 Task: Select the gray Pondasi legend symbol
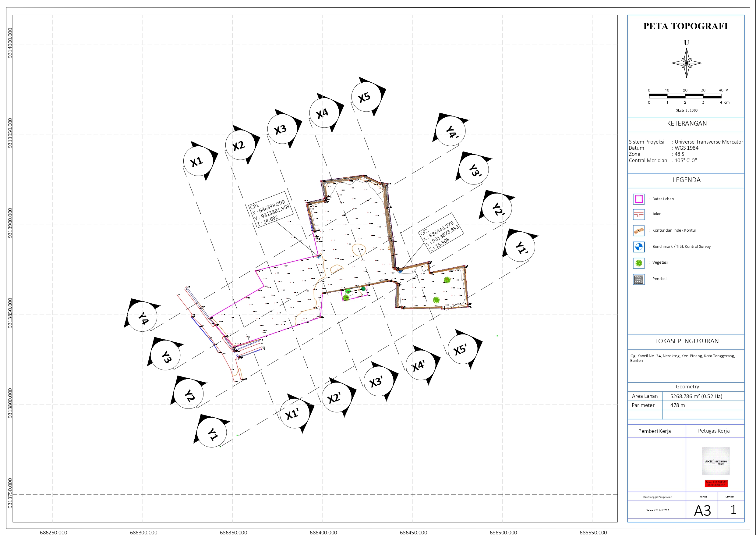click(638, 280)
